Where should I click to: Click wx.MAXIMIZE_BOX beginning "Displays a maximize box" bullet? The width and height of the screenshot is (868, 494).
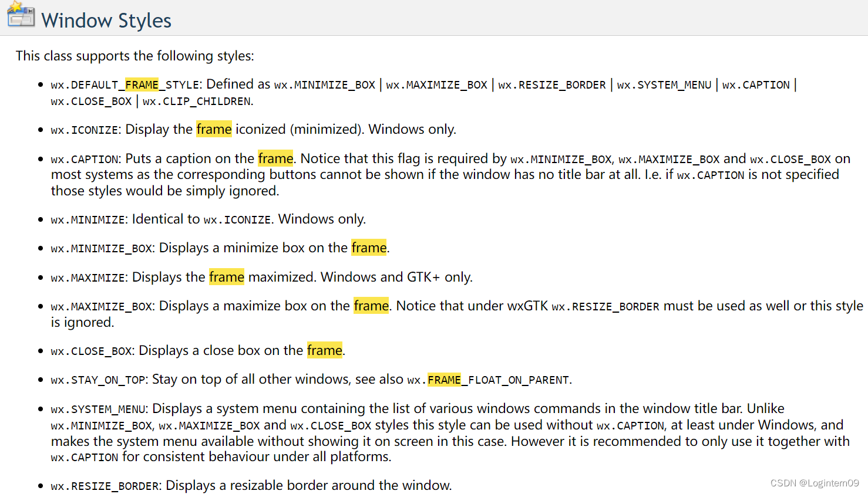tap(102, 307)
